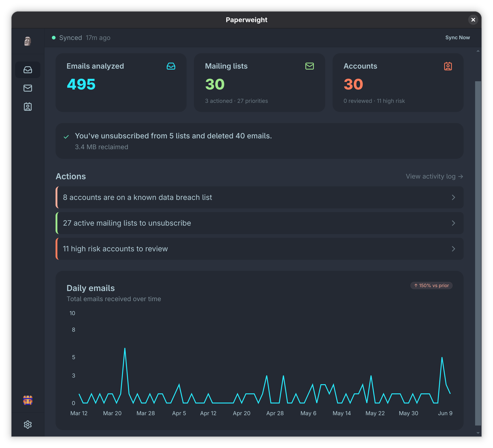Click the scroll up arrow
Screen dimensions: 493x448
(x=478, y=51)
